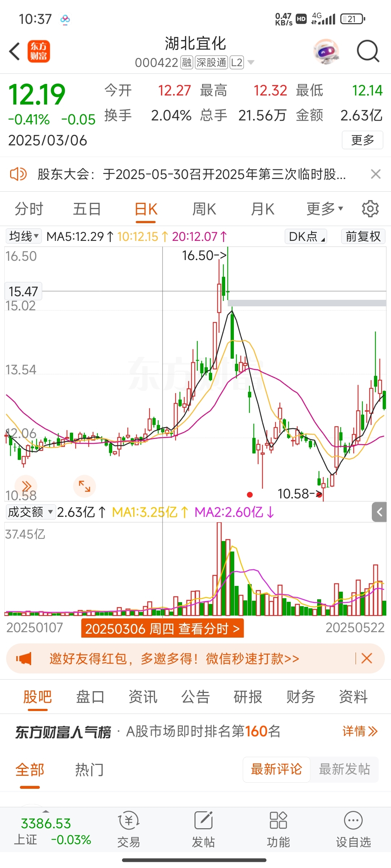This screenshot has height=868, width=391.
Task: Open 功能 functions grid icon
Action: [x=278, y=830]
